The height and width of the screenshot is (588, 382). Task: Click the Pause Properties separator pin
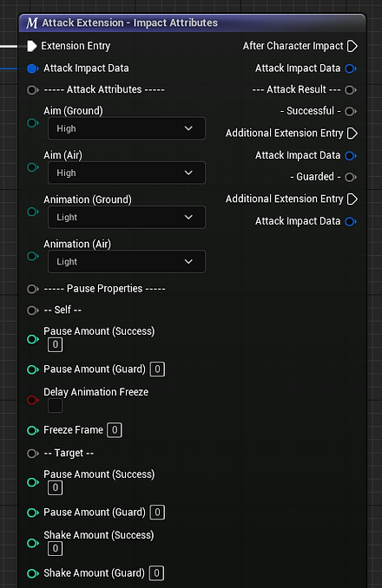coord(33,289)
